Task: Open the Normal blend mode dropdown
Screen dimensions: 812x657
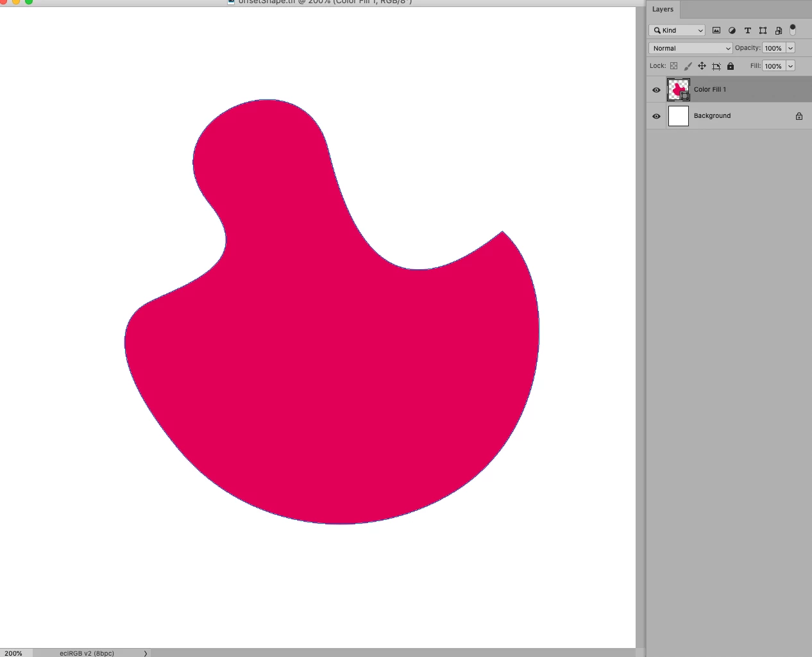Action: pos(690,48)
